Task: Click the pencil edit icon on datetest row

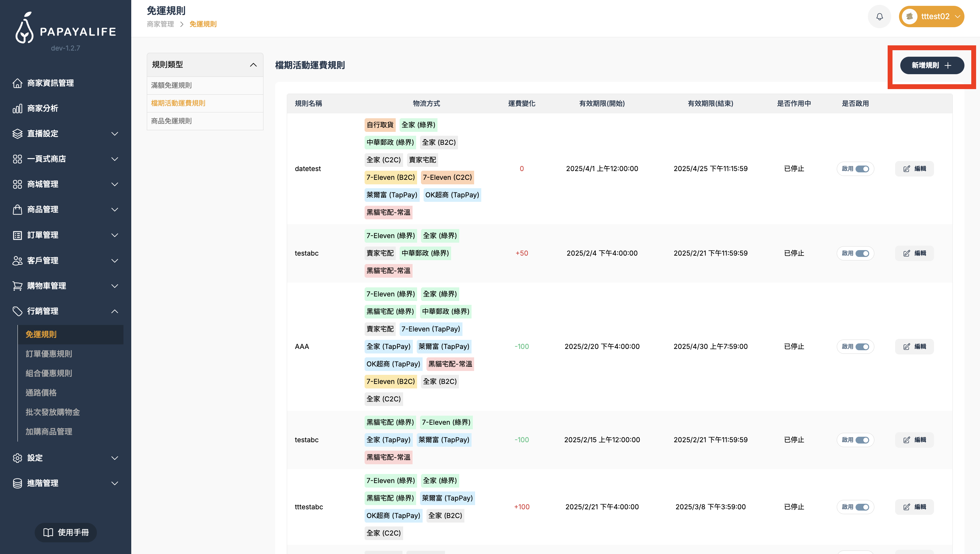Action: pyautogui.click(x=906, y=168)
